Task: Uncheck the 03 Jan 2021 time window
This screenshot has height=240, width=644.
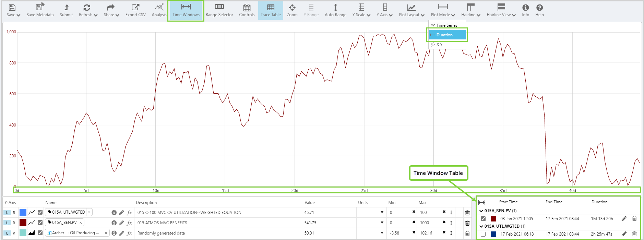Action: [483, 219]
